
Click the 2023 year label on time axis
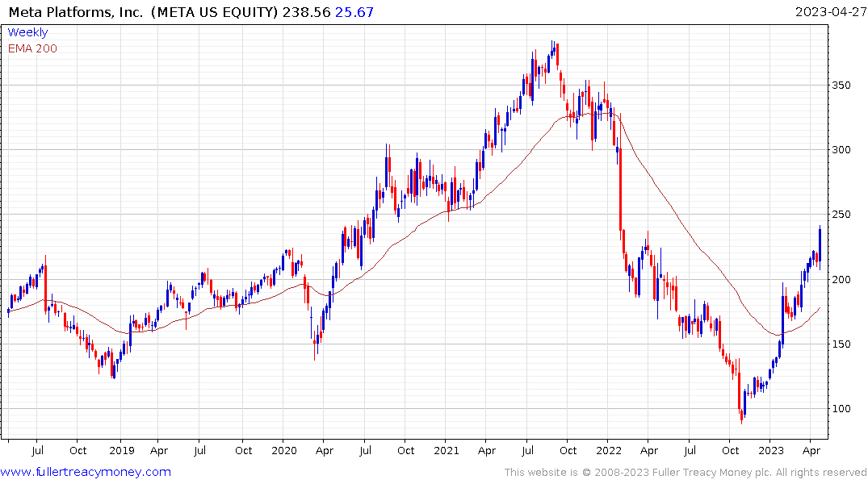click(771, 450)
